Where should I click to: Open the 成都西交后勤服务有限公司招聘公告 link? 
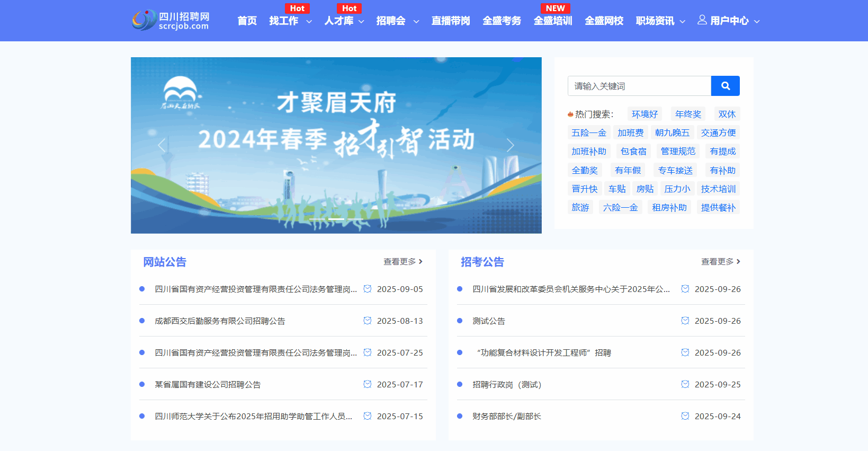point(220,321)
